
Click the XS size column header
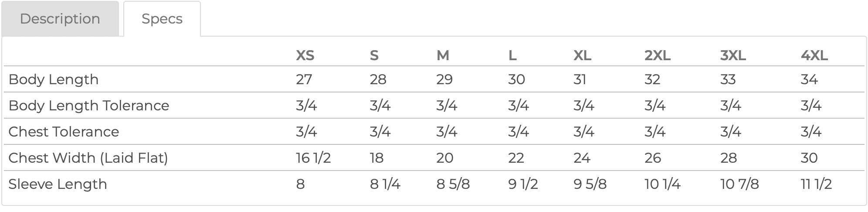[305, 55]
